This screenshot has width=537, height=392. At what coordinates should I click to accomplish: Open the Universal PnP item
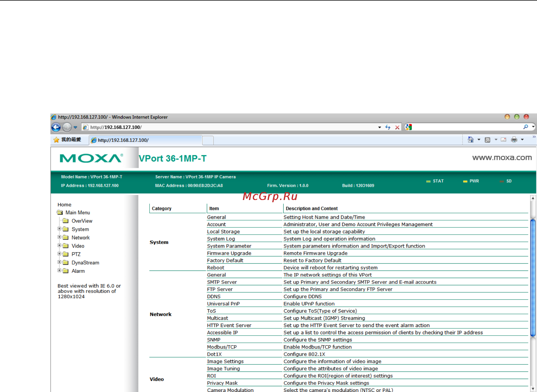pos(223,303)
